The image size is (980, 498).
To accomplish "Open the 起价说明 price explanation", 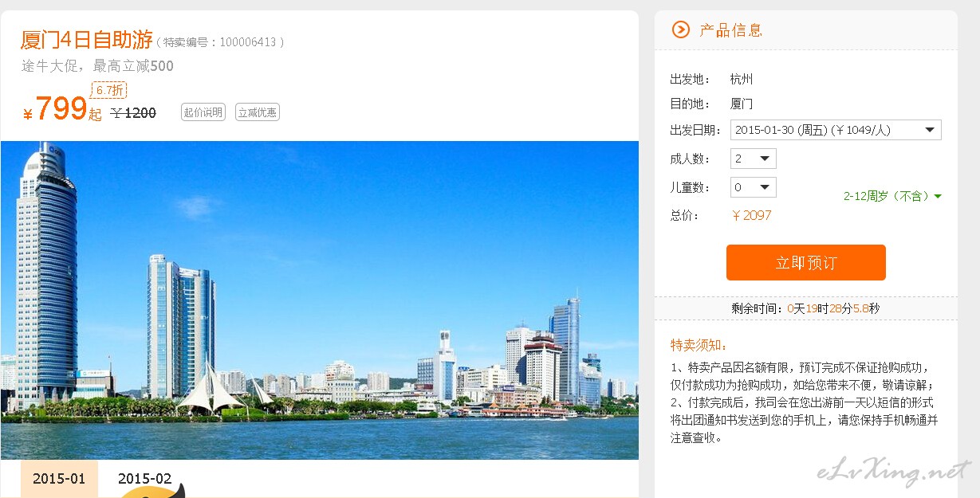I will [x=203, y=112].
